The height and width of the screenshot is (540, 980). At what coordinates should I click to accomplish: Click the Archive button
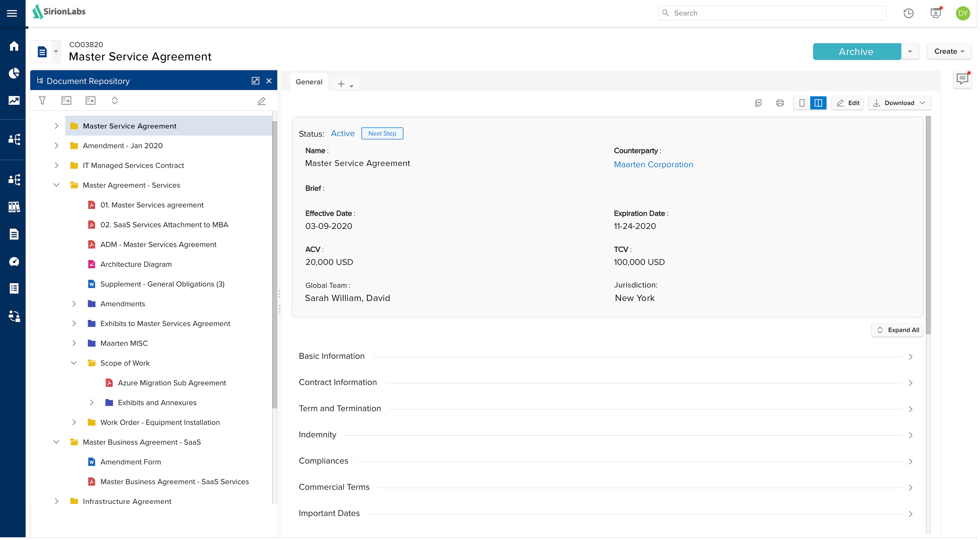click(856, 51)
